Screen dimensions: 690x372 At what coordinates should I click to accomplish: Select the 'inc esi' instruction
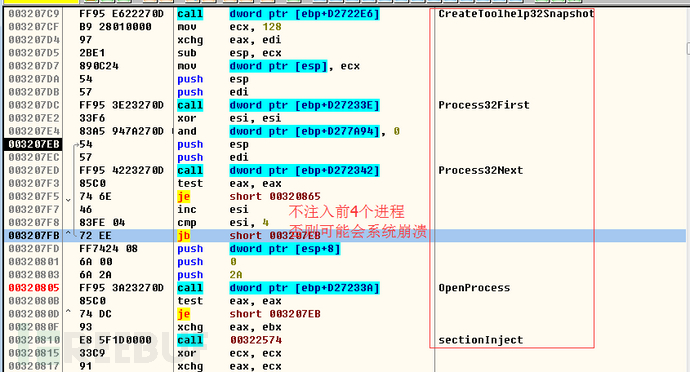click(x=213, y=210)
